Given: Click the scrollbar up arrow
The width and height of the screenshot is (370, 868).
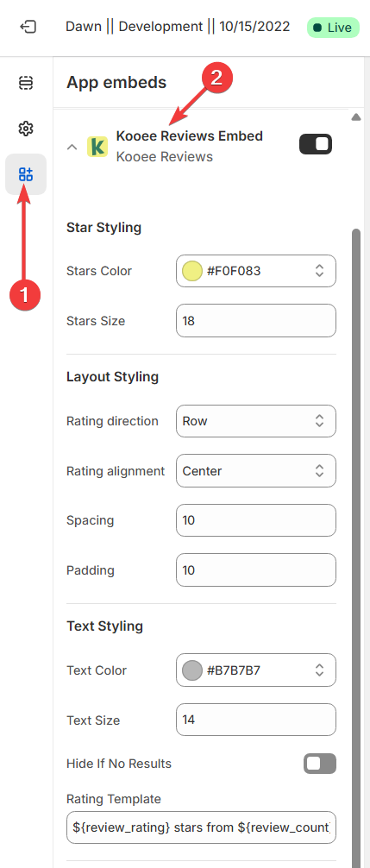Looking at the screenshot, I should click(356, 116).
